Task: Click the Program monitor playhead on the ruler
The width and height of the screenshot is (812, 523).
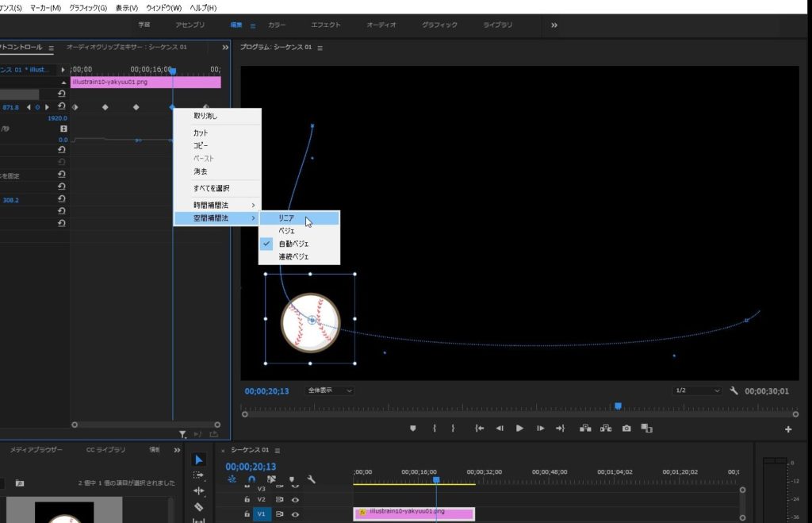Action: tap(618, 406)
